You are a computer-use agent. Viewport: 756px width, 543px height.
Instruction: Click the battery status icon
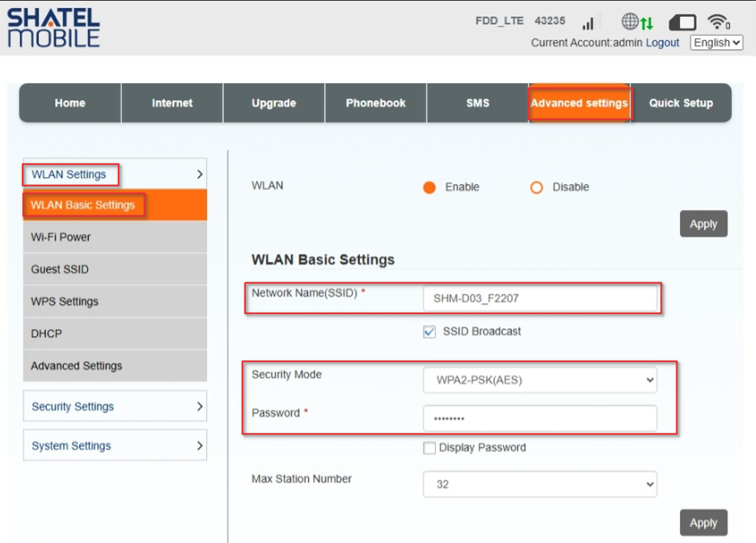[682, 22]
